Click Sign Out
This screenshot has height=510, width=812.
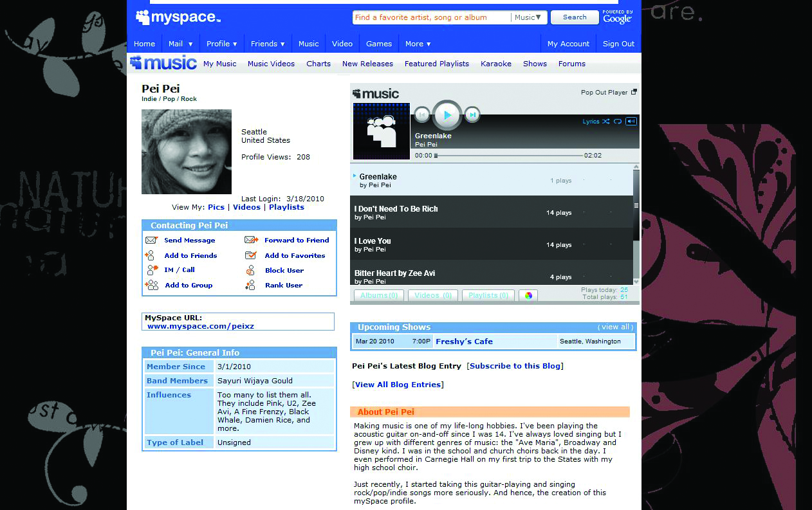pyautogui.click(x=618, y=44)
